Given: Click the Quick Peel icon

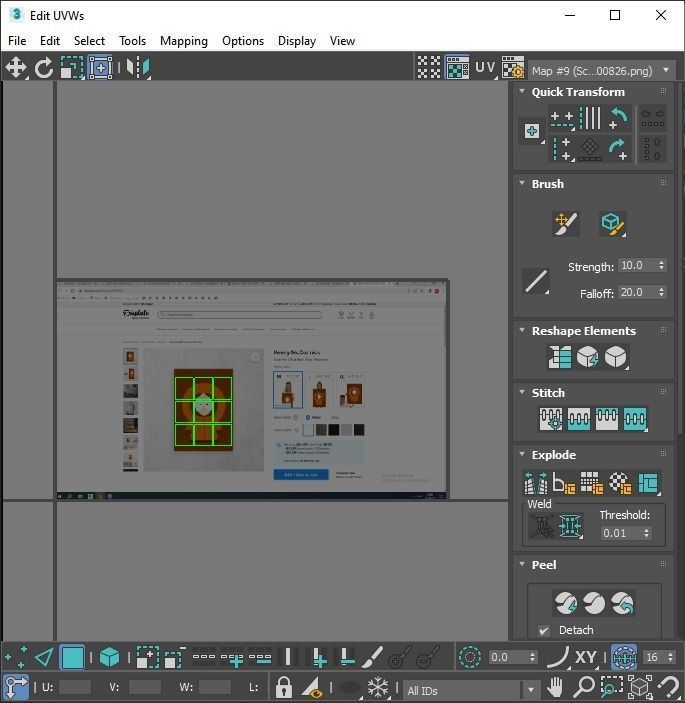Looking at the screenshot, I should (566, 603).
